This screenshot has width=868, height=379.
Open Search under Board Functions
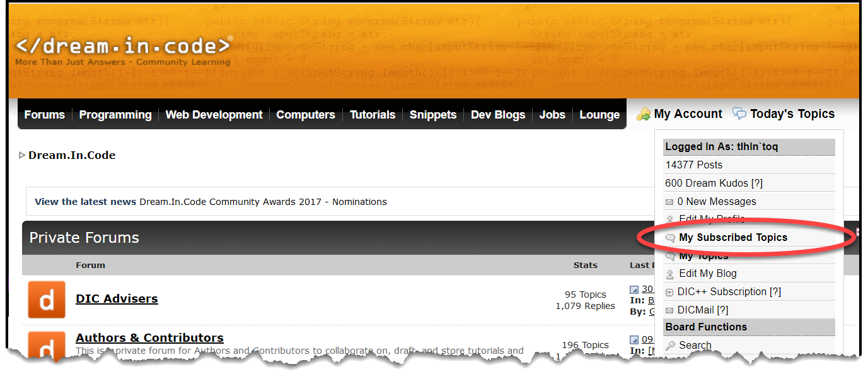point(695,346)
